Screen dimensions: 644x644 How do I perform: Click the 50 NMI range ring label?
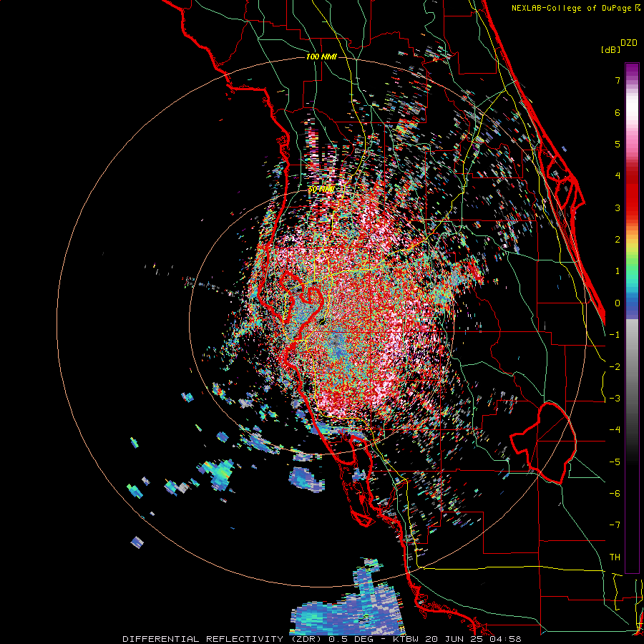click(x=321, y=190)
